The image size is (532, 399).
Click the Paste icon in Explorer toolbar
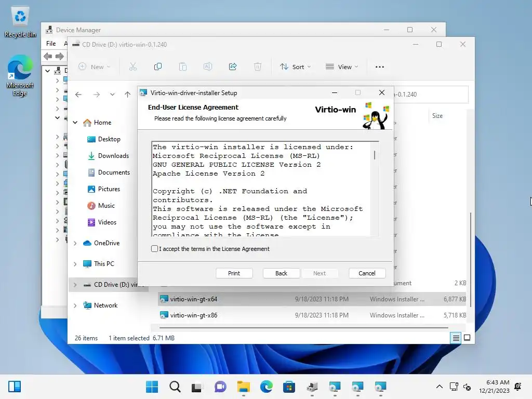pos(183,66)
